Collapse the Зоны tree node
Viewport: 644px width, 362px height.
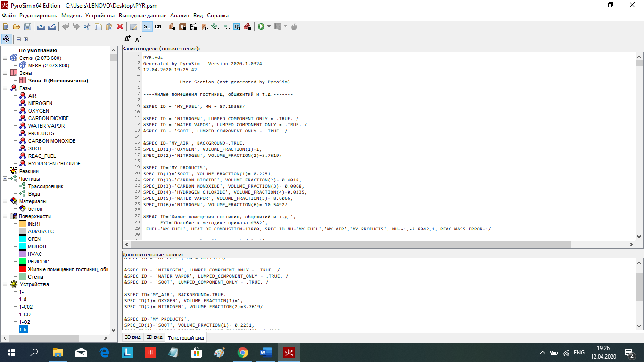(5, 73)
